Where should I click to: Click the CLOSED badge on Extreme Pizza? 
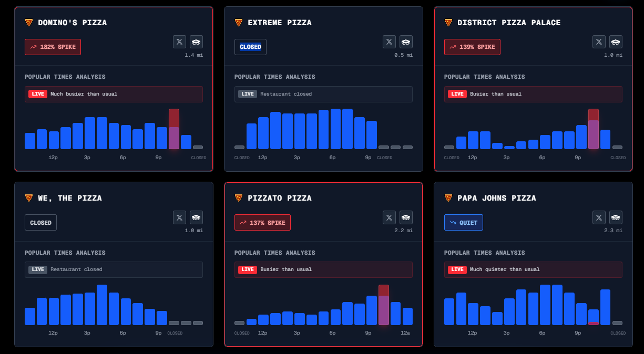point(250,47)
